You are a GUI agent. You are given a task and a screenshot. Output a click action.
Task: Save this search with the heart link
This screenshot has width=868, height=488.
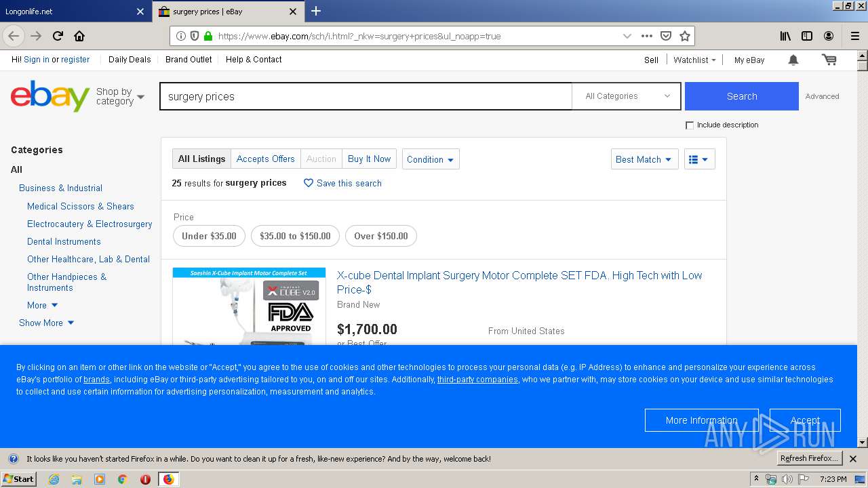[x=342, y=183]
